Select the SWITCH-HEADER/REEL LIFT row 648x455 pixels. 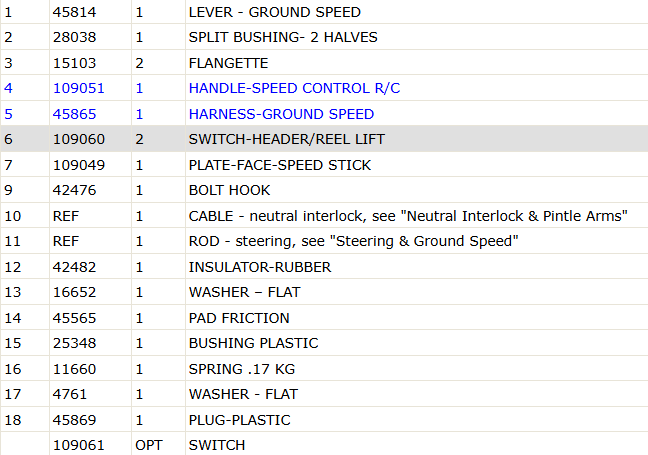324,139
